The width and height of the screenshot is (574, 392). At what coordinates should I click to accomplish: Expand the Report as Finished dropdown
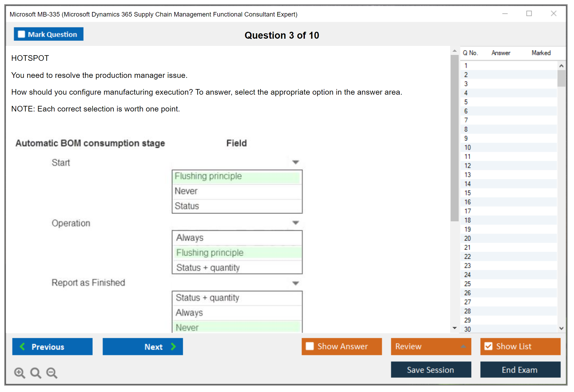click(295, 283)
